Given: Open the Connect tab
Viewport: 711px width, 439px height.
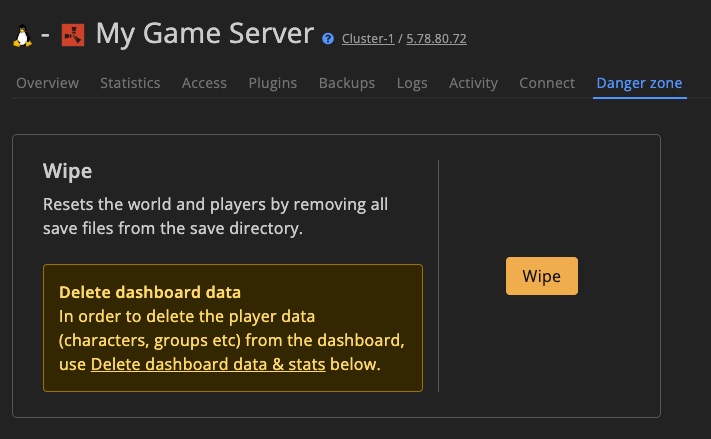Looking at the screenshot, I should point(547,83).
